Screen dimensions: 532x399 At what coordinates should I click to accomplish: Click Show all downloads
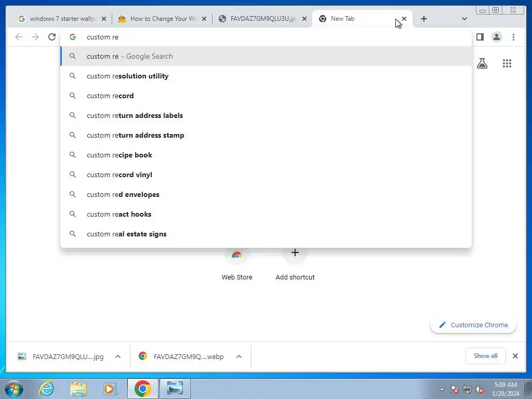click(x=486, y=356)
